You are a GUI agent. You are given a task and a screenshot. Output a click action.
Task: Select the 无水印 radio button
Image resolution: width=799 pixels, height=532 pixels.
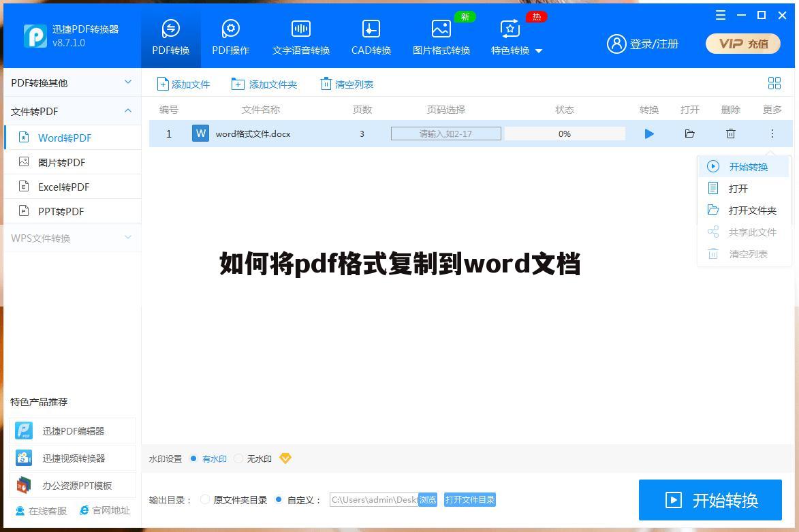pos(238,458)
